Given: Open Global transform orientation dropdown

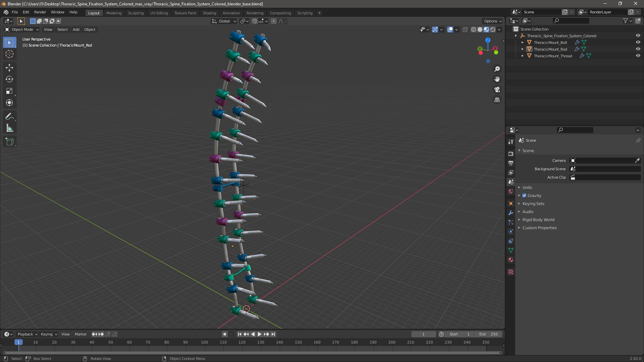Looking at the screenshot, I should 224,21.
